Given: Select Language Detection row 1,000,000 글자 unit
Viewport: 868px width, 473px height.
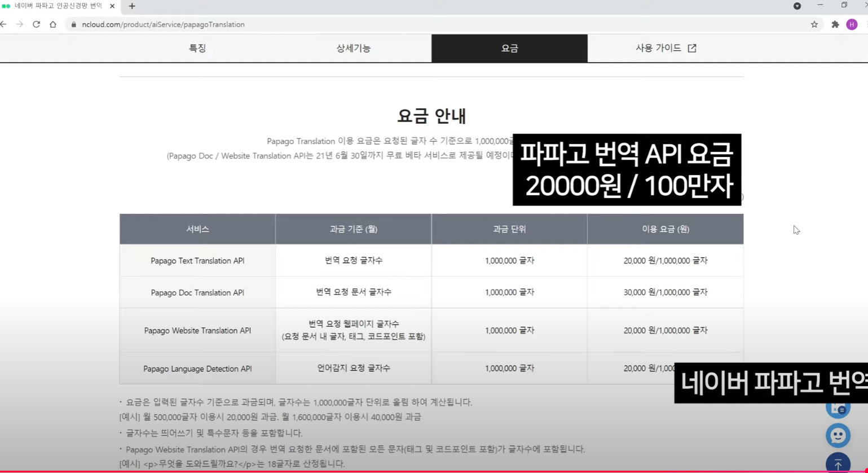Looking at the screenshot, I should [509, 369].
